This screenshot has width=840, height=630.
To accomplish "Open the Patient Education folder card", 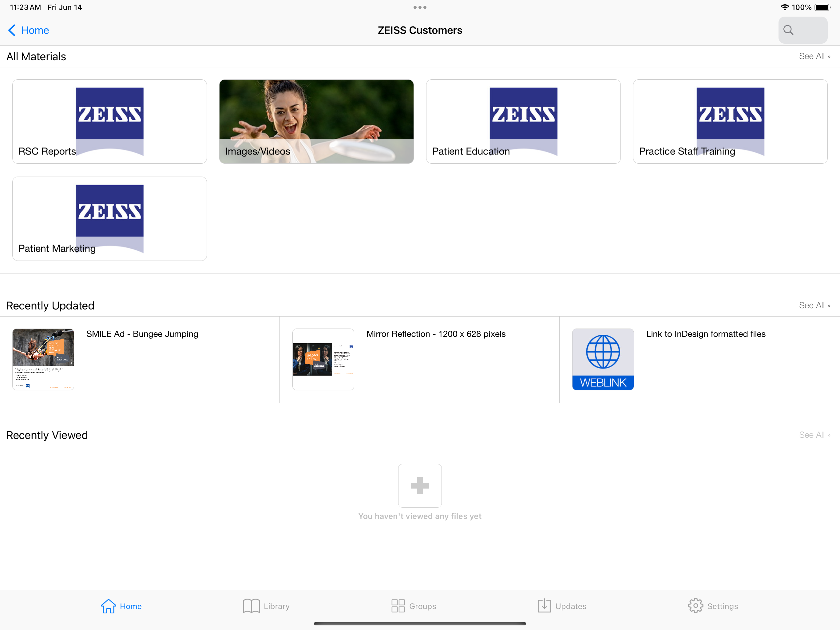I will (523, 122).
